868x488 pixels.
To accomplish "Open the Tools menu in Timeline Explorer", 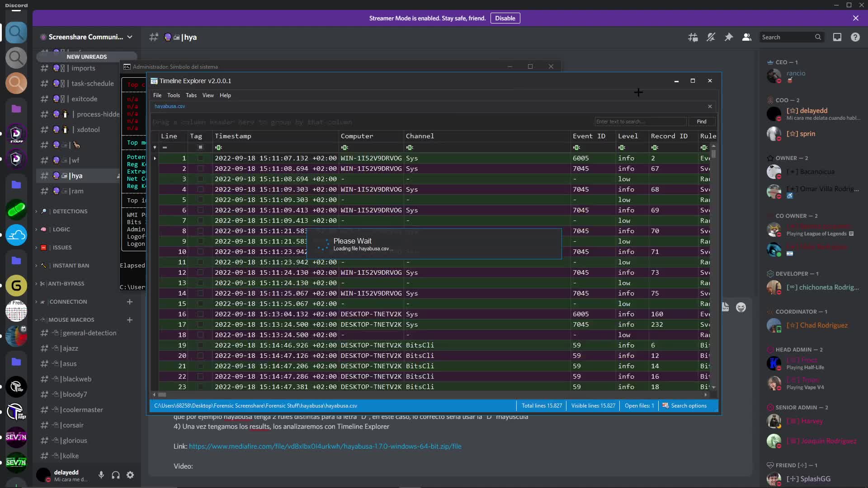I will click(x=173, y=95).
